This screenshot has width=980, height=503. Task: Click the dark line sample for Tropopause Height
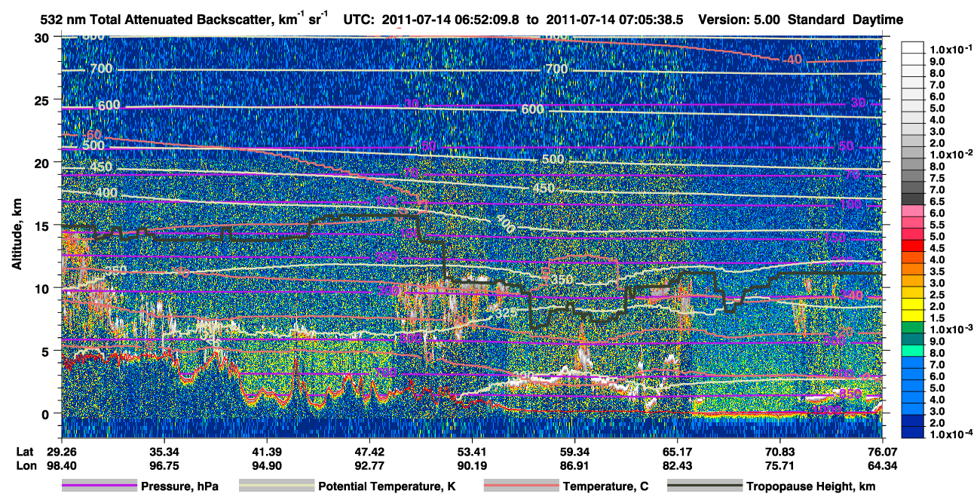pos(705,486)
